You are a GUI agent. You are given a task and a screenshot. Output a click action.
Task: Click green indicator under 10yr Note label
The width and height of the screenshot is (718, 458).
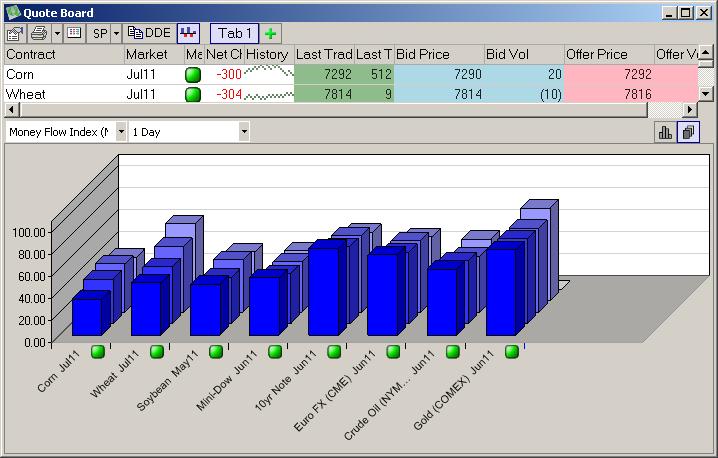pyautogui.click(x=334, y=351)
